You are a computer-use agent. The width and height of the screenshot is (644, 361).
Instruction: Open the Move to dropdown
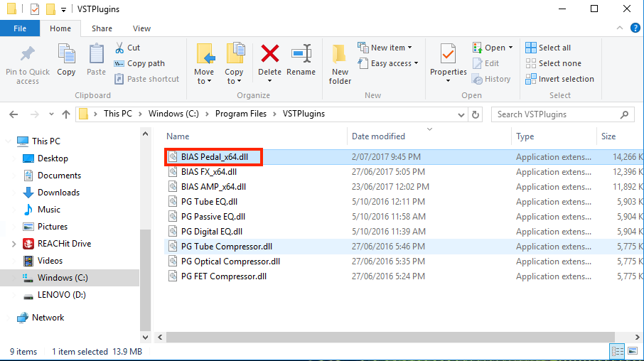click(x=204, y=76)
